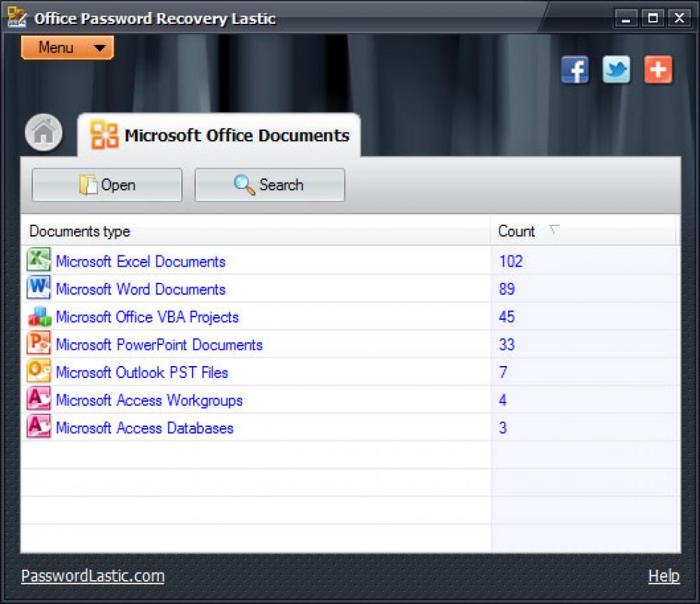The width and height of the screenshot is (700, 604).
Task: Click the Twitter icon
Action: 616,70
